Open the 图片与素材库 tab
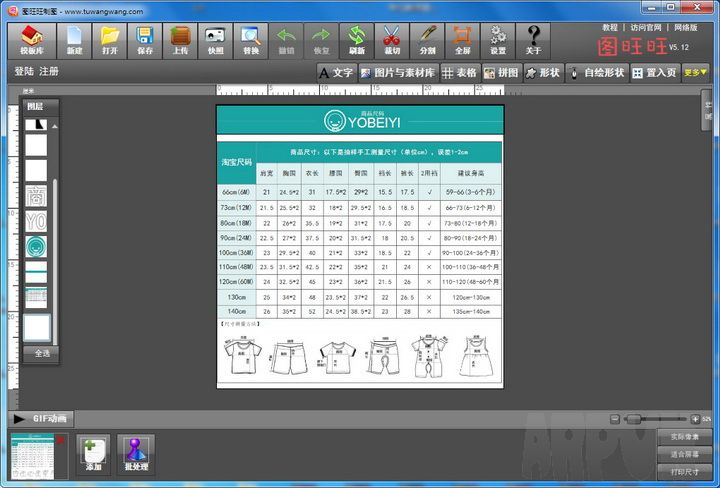Screen dimensions: 720x488 (398, 72)
